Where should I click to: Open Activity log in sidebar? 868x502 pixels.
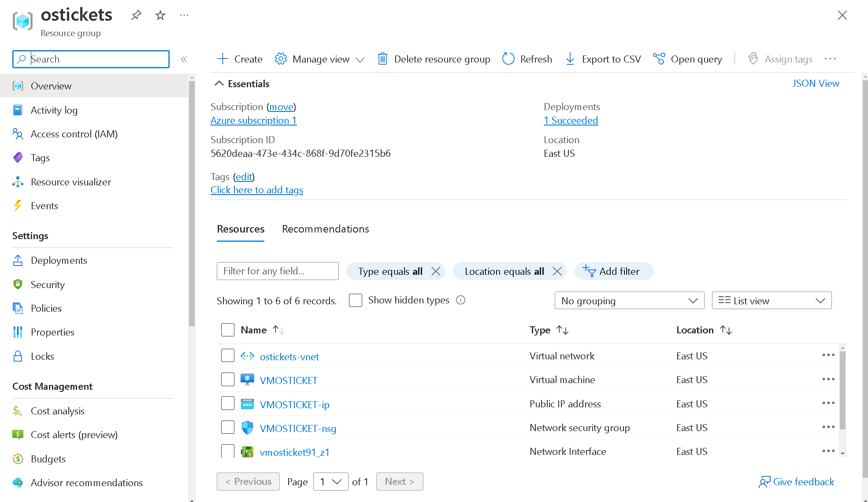coord(54,110)
